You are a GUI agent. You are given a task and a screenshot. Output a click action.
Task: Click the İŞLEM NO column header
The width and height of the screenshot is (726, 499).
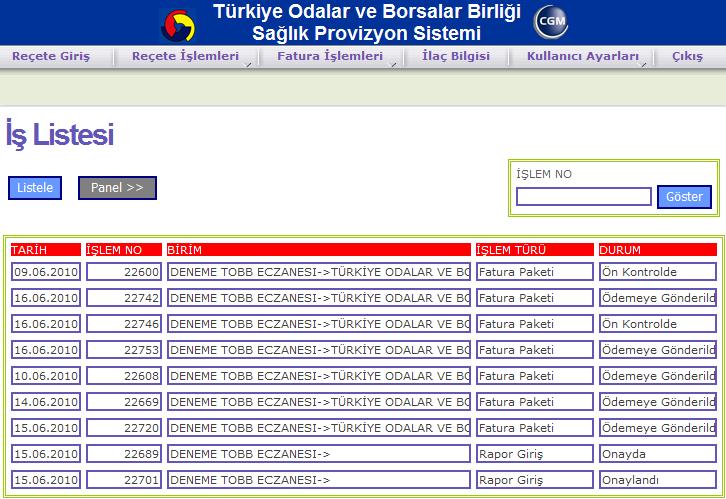124,250
